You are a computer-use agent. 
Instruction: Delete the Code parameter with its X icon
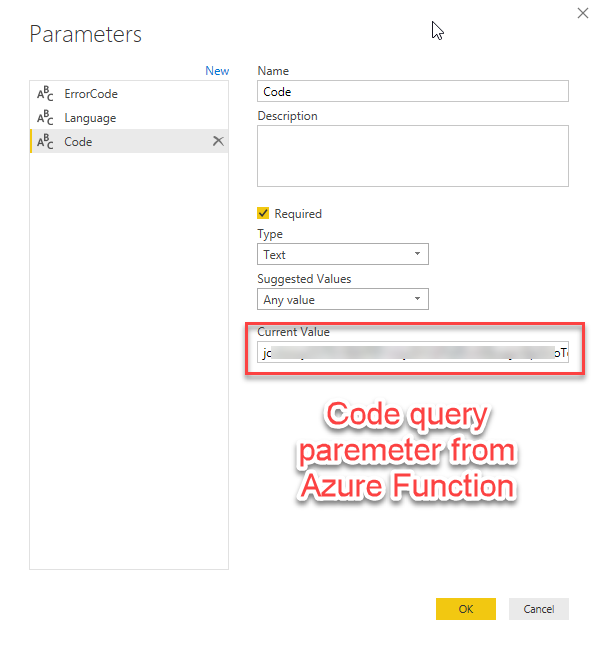(218, 141)
